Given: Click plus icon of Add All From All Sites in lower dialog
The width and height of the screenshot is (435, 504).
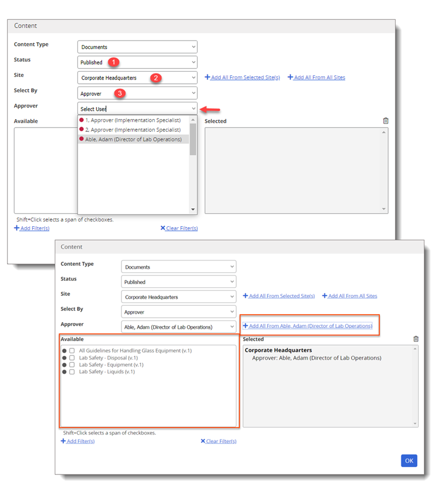Looking at the screenshot, I should [x=324, y=296].
